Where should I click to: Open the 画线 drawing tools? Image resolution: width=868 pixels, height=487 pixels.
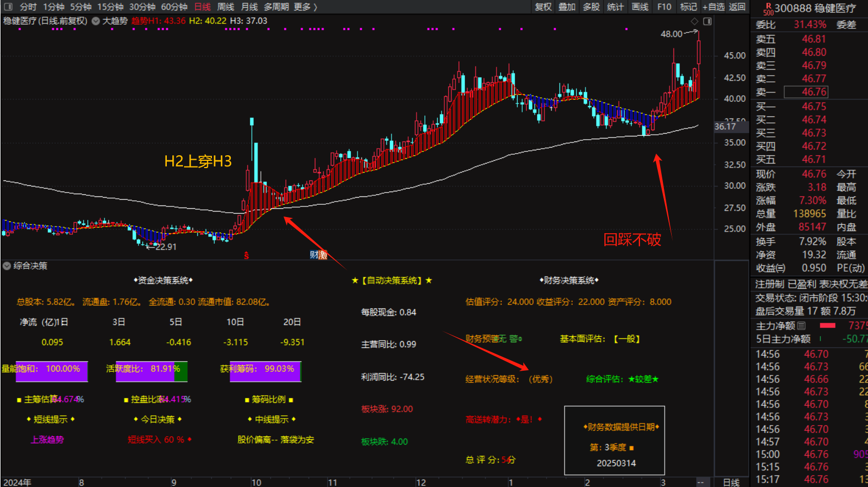640,7
